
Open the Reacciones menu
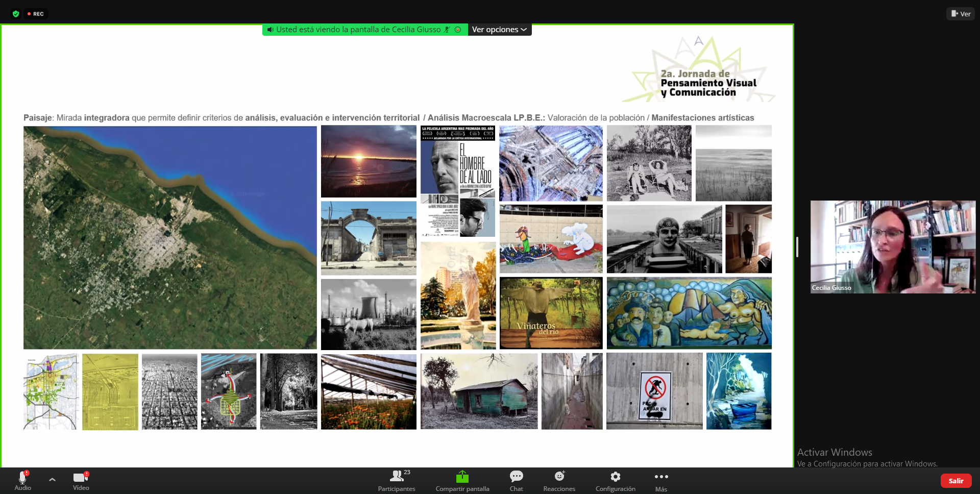(559, 481)
